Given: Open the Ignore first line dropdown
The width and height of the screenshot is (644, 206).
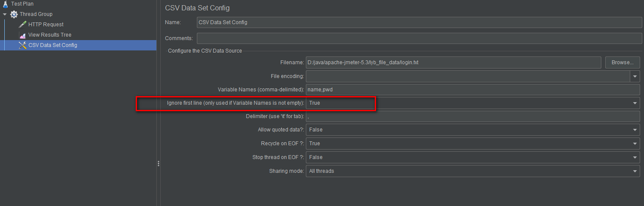Looking at the screenshot, I should [635, 103].
